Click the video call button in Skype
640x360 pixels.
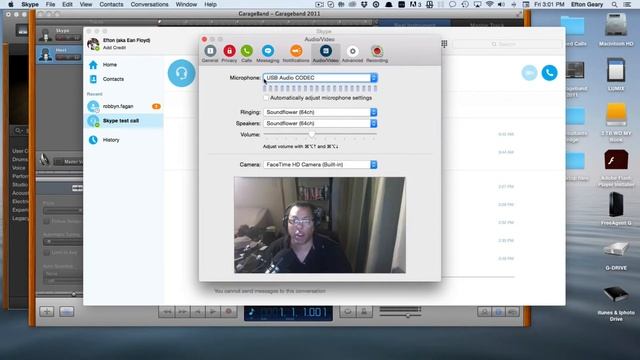pos(529,73)
